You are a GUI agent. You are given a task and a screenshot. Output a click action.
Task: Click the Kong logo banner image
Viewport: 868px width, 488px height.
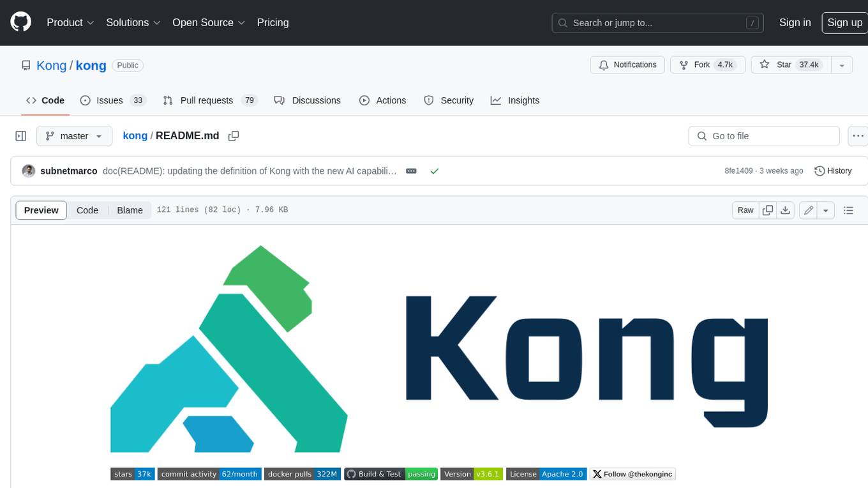439,349
